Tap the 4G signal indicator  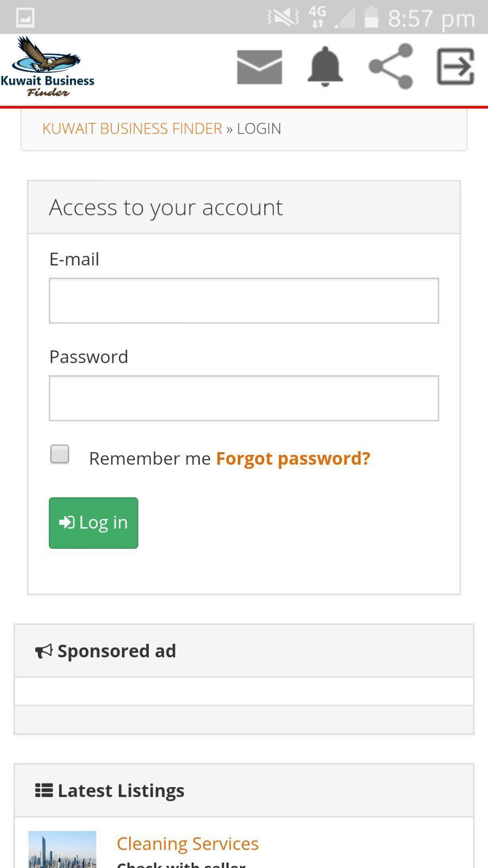pos(318,17)
